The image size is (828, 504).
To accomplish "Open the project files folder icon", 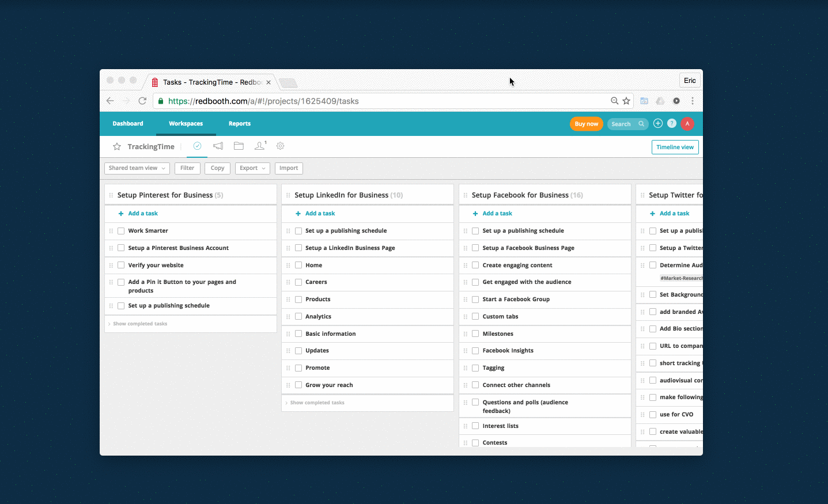I will pyautogui.click(x=239, y=146).
